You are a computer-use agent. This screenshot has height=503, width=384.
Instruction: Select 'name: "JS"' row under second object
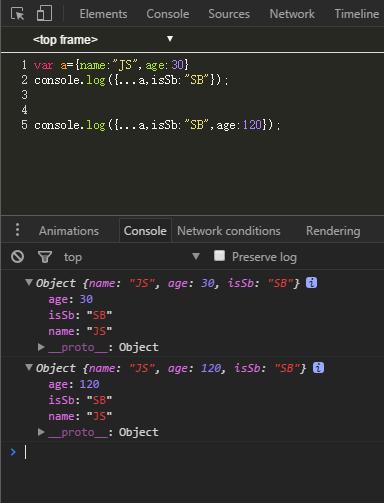80,416
